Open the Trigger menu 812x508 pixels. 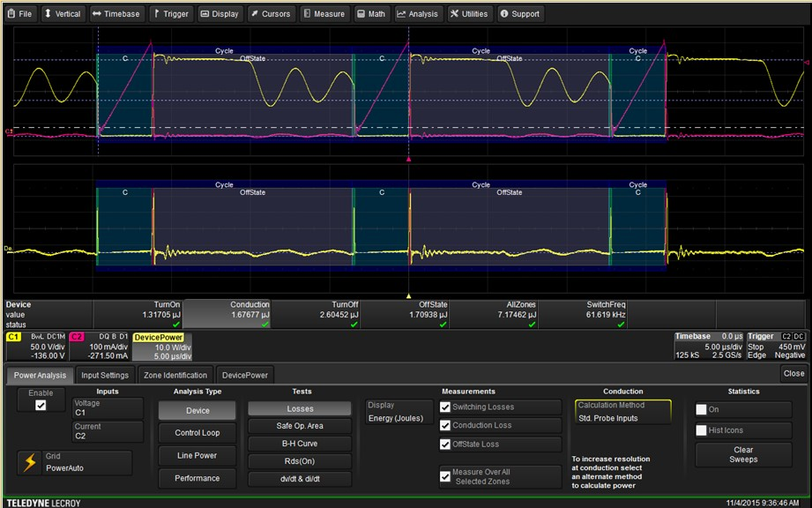pyautogui.click(x=170, y=14)
